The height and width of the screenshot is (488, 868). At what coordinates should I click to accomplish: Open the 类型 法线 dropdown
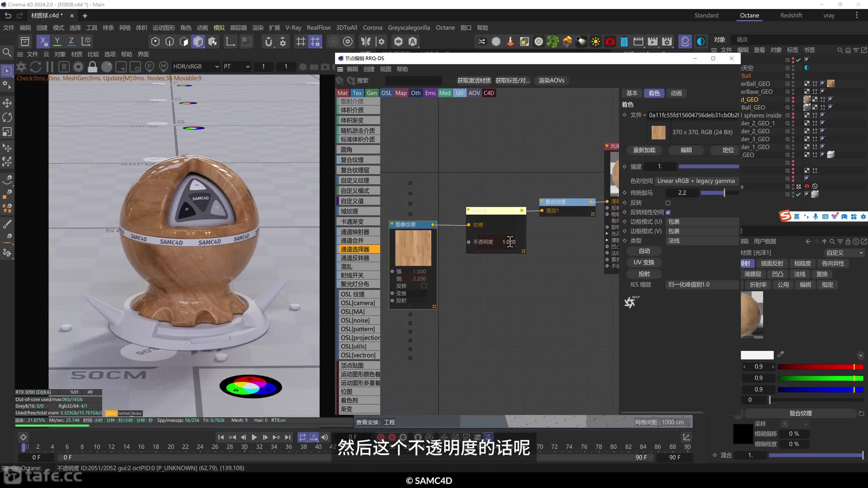tap(702, 241)
